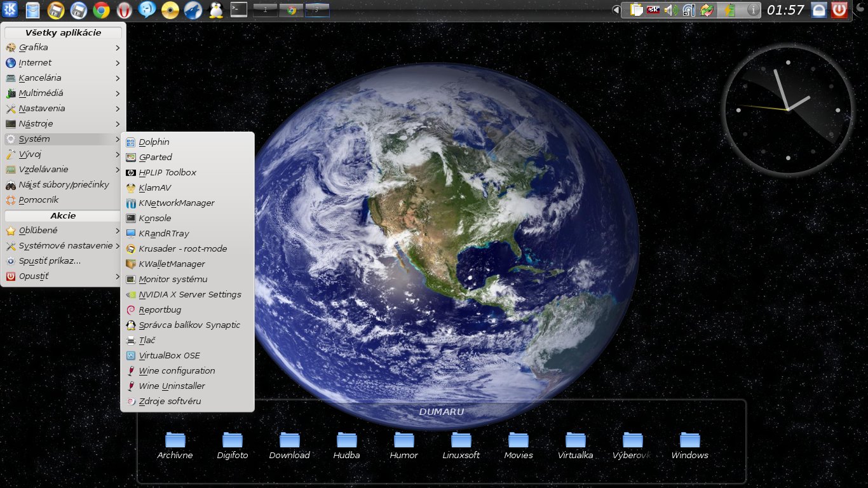Launch GParted from the Systém menu
This screenshot has height=488, width=868.
tap(155, 158)
